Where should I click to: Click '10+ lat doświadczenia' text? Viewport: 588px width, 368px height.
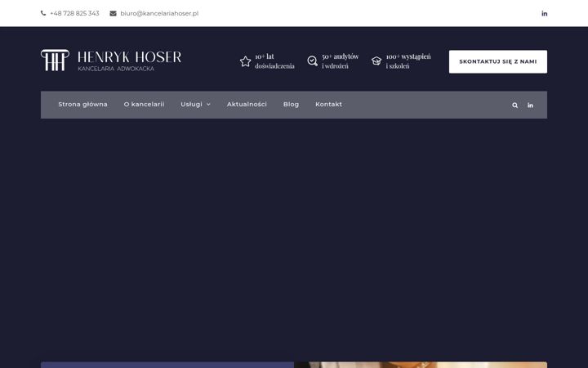coord(274,61)
